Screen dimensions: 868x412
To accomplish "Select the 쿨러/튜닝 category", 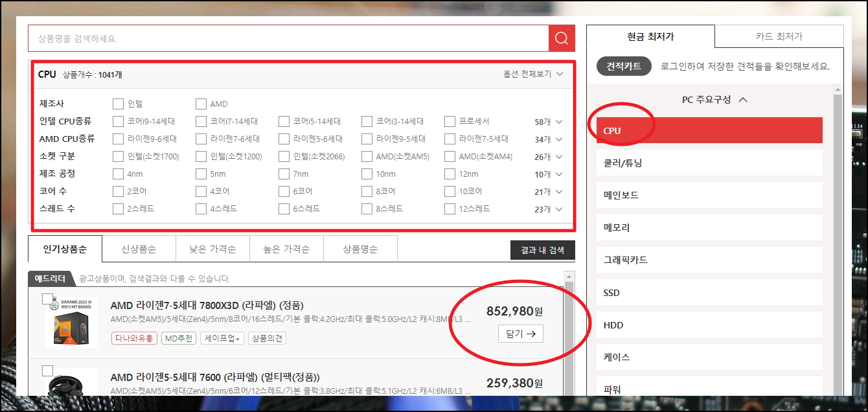I will [x=709, y=163].
